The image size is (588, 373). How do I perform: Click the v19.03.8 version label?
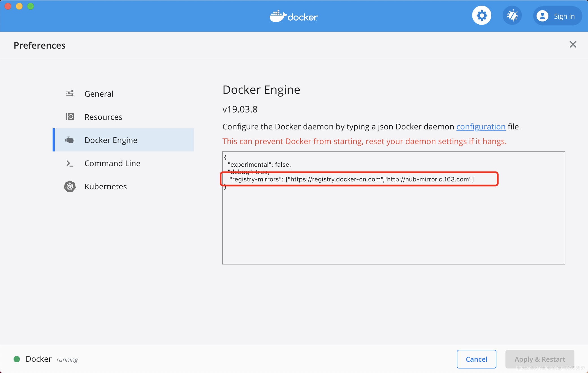point(240,109)
